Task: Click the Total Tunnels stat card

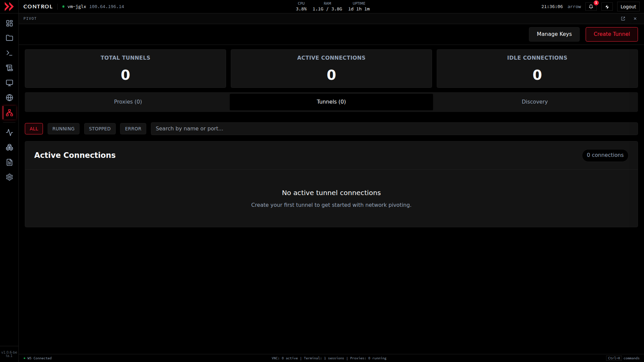Action: (x=125, y=69)
